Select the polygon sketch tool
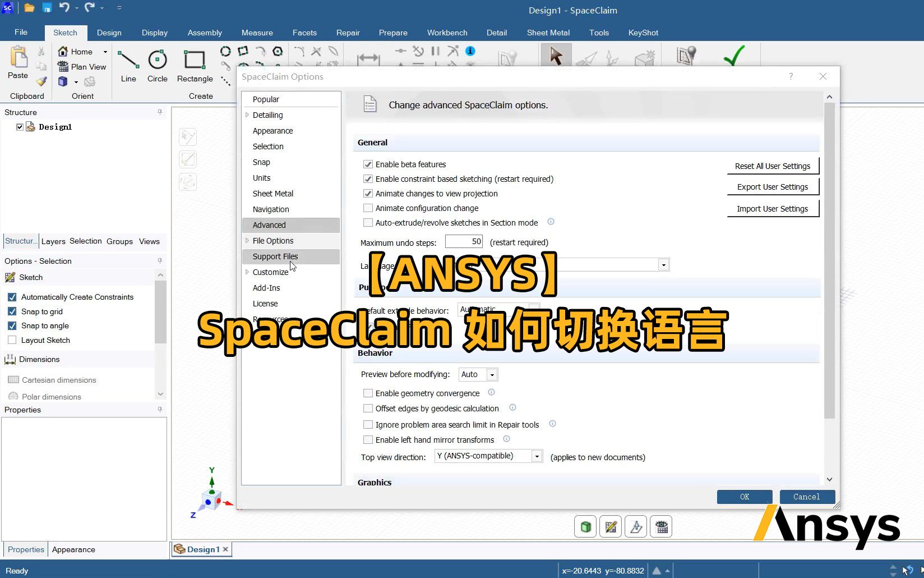The image size is (924, 578). 278,52
